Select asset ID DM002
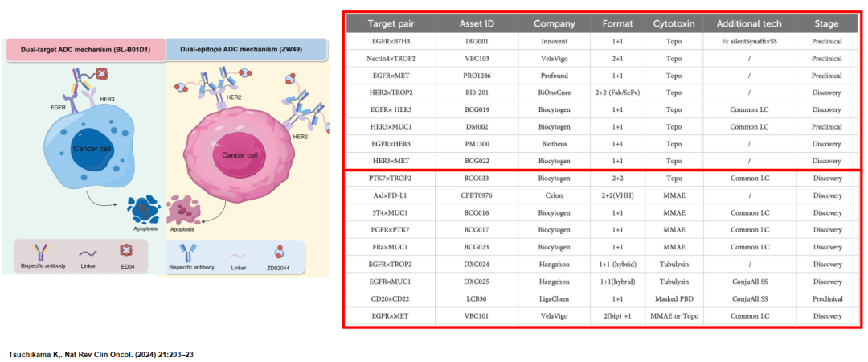868x362 pixels. coord(477,127)
